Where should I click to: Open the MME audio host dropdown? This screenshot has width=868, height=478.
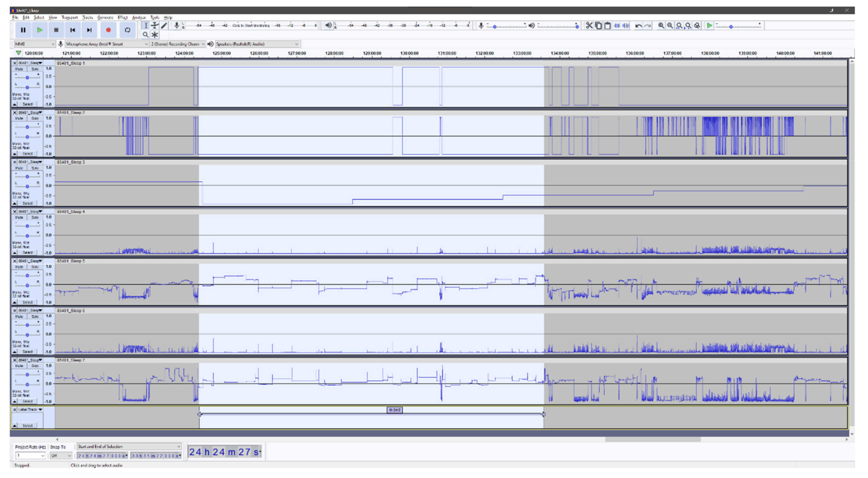[x=34, y=44]
